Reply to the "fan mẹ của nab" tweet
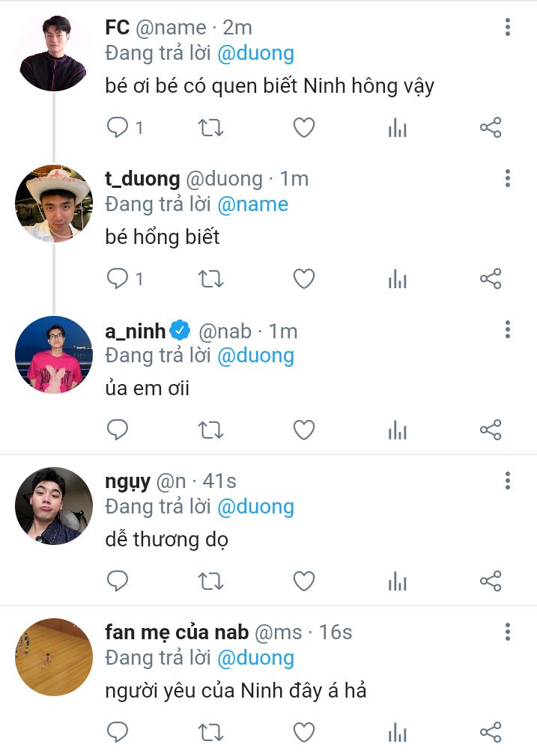The image size is (537, 756). [x=118, y=732]
